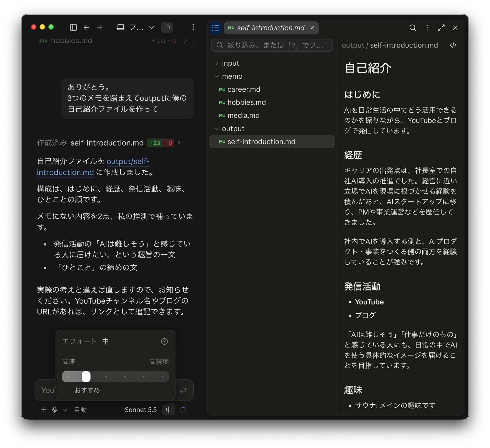Add attachment with the plus icon
This screenshot has width=490, height=448.
pyautogui.click(x=44, y=410)
